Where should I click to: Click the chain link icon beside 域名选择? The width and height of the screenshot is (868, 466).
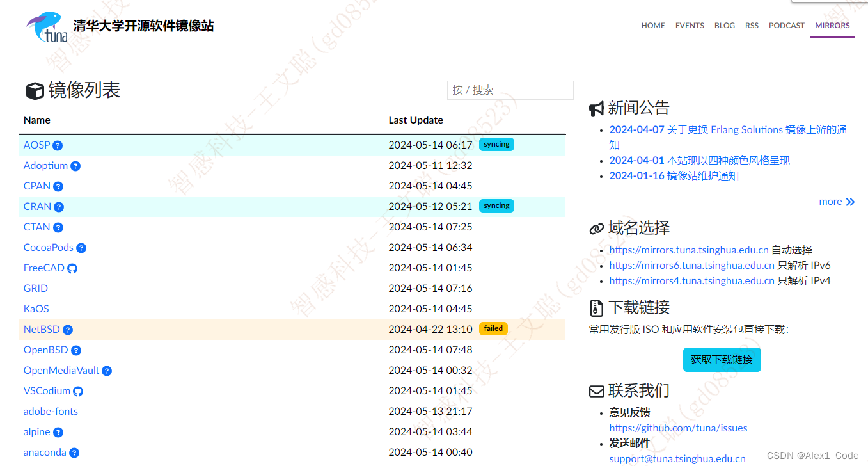pyautogui.click(x=596, y=229)
